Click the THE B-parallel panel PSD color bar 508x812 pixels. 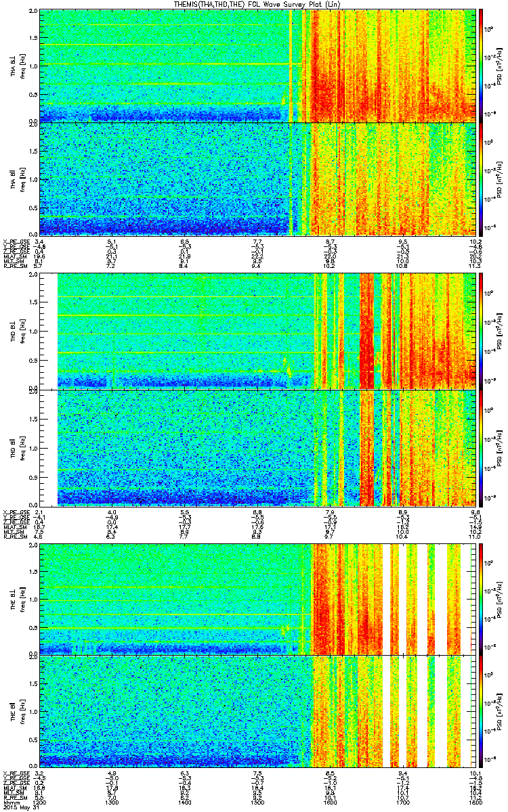[x=481, y=711]
